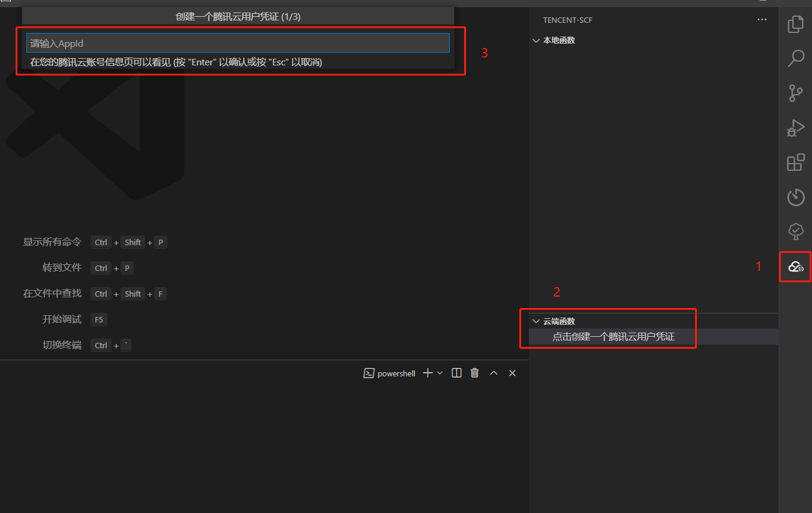The height and width of the screenshot is (513, 812).
Task: Click the TENCENT-SCF panel title
Action: 568,20
